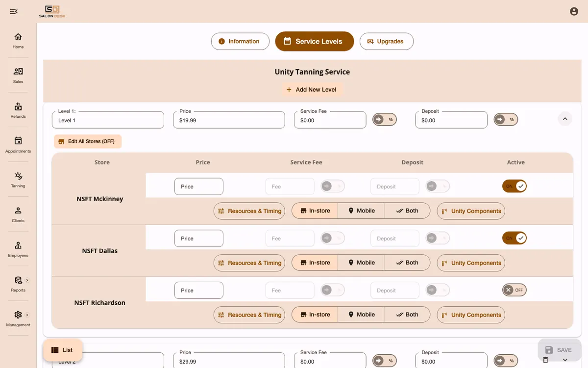Open Appointments in the sidebar
Screen dimensions: 588x368
tap(18, 145)
